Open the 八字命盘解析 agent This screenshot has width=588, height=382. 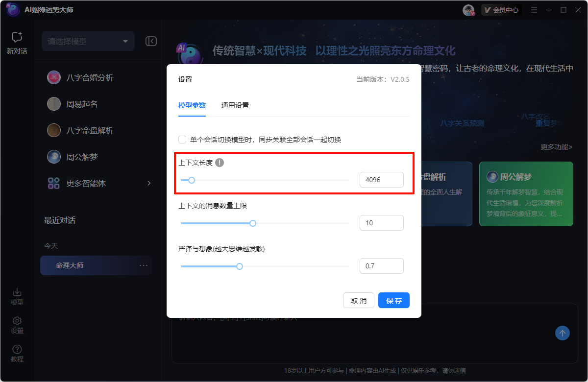[54, 130]
